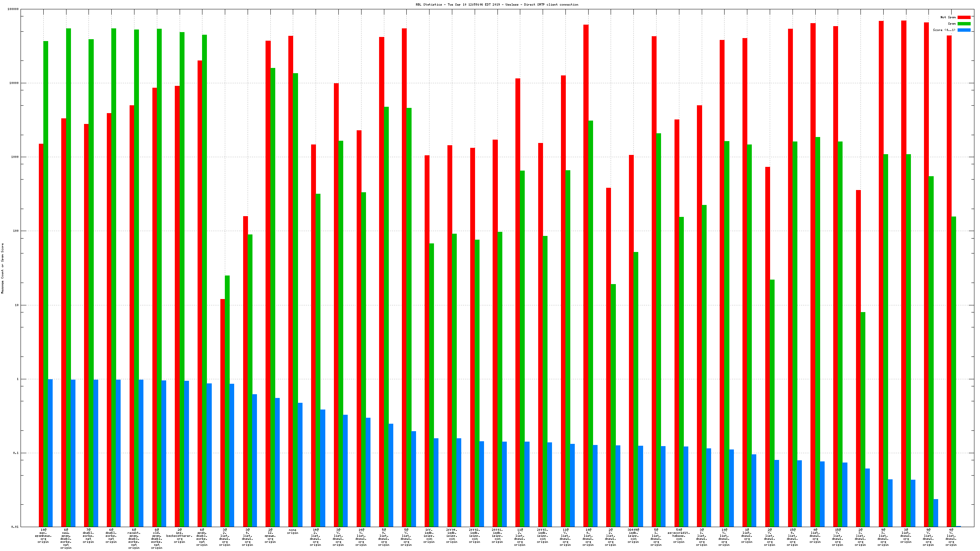Screen dimensions: 980x551
Task: Click the ips.backscatterer.org x-axis label
Action: (179, 535)
